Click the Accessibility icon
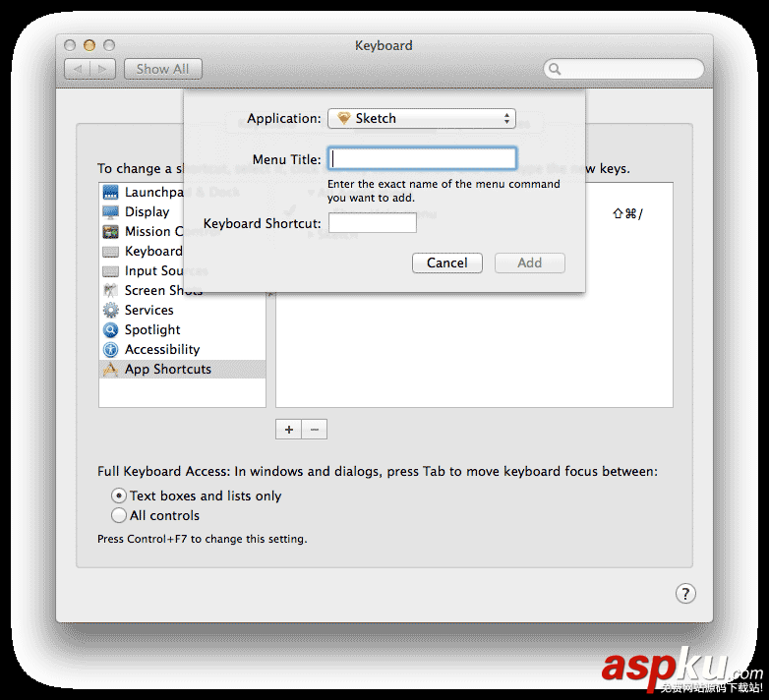769x700 pixels. [x=110, y=350]
